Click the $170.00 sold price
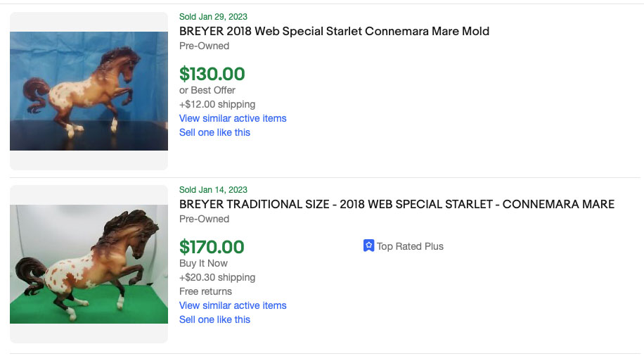 coord(212,247)
